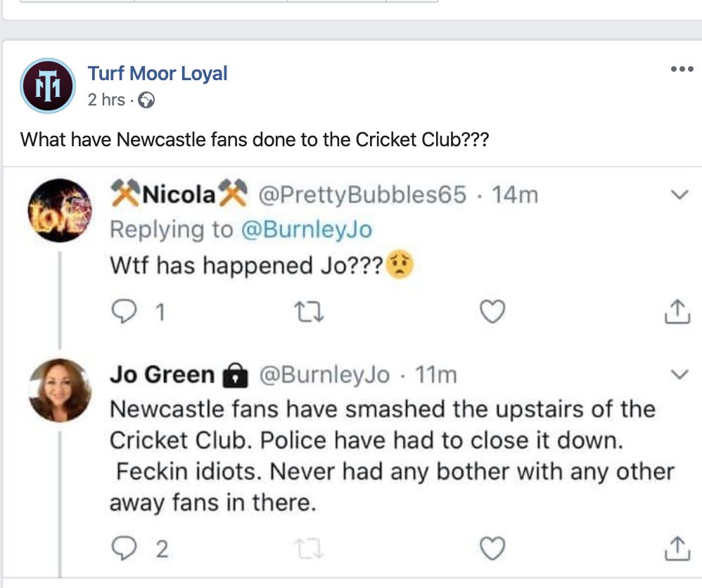Share Nicola's tweet via upload icon
This screenshot has height=588, width=702.
677,311
